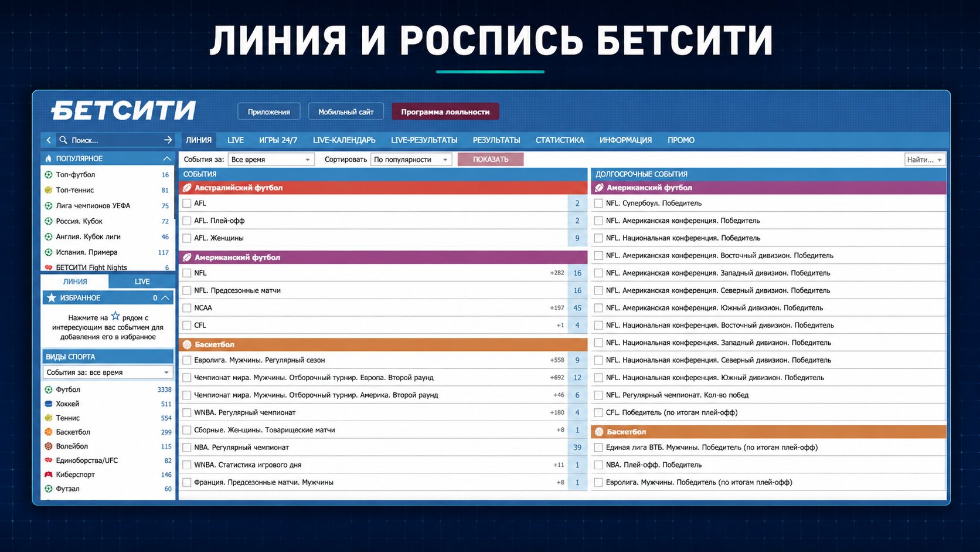The height and width of the screenshot is (552, 980).
Task: Click the БЕТСИТИ logo
Action: pyautogui.click(x=123, y=110)
